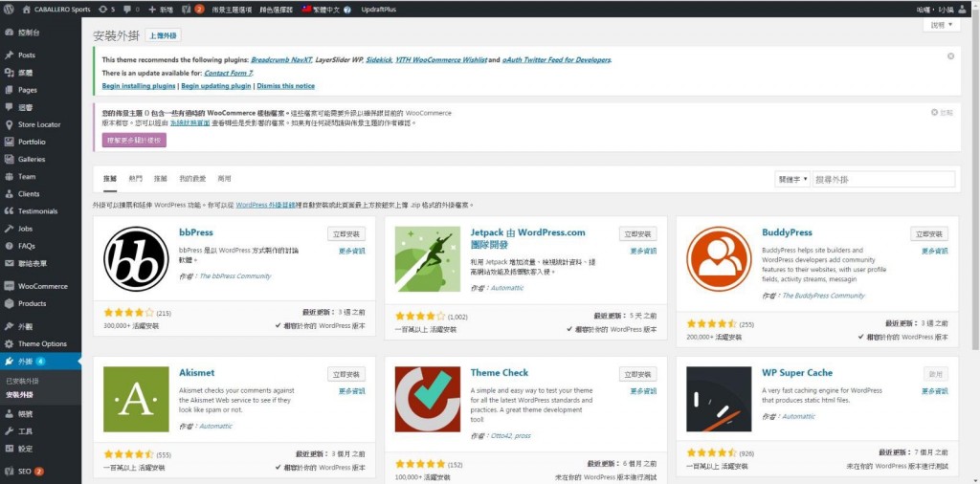Screen dimensions: 980x484
Task: Expand the Help dropdown at top right
Action: [942, 25]
